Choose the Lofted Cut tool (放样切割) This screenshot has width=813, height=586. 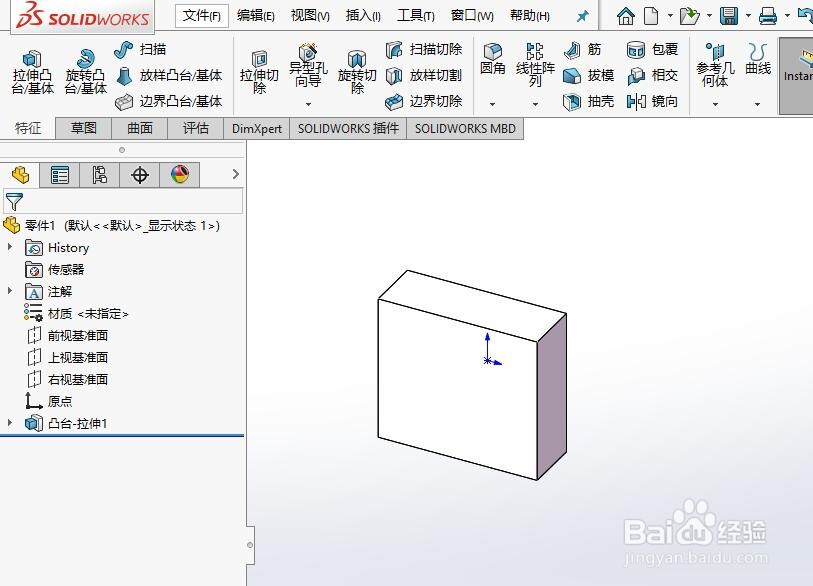tap(424, 76)
